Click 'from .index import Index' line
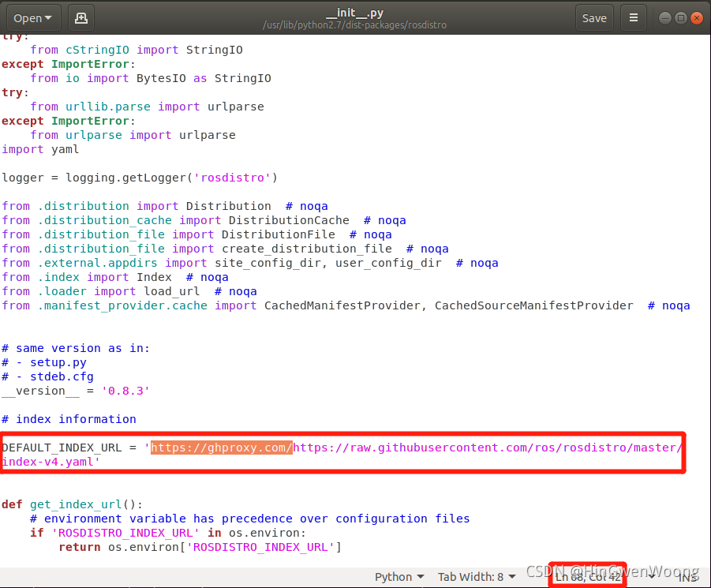711x588 pixels. tap(115, 277)
